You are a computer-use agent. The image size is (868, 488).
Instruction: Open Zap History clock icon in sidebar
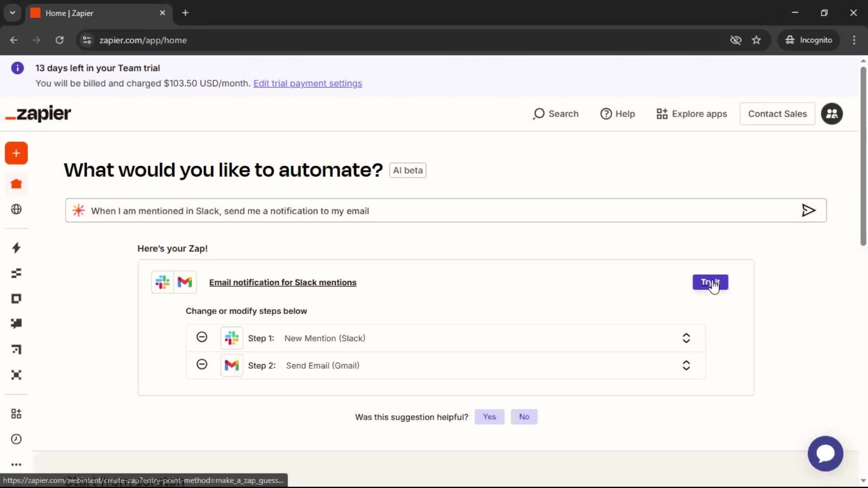coord(16,439)
